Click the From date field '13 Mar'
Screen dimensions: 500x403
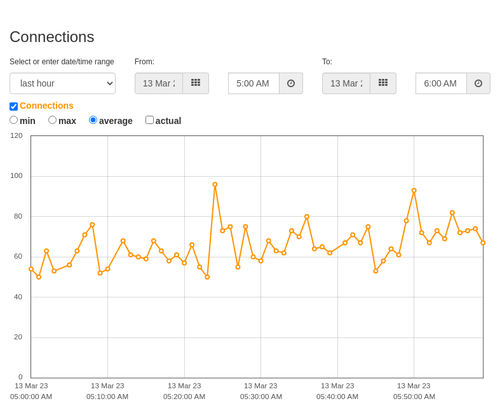click(159, 83)
